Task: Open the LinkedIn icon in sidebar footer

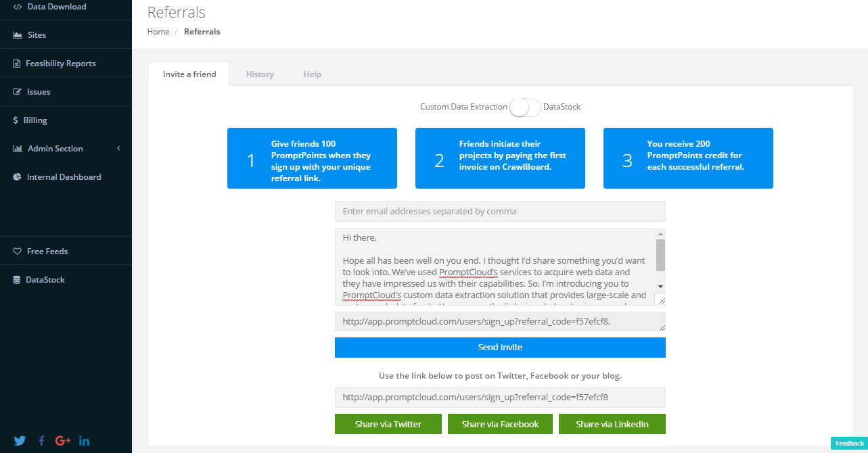Action: click(x=85, y=441)
